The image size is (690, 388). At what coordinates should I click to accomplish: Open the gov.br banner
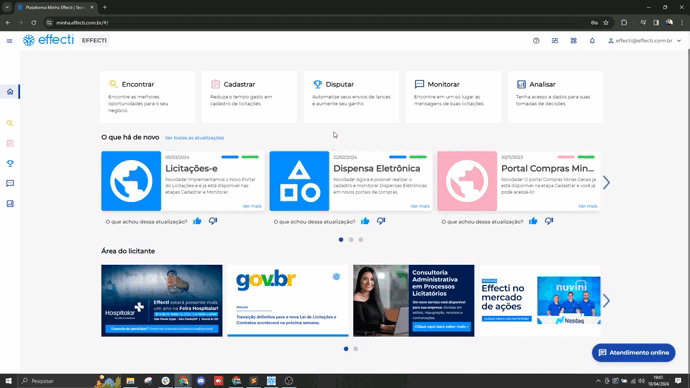(x=288, y=300)
